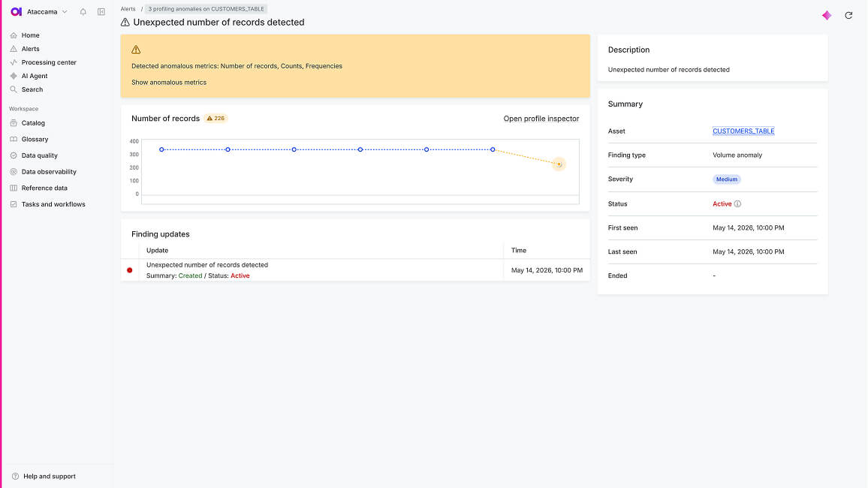Click the '3 profiling anomalies on CUSTOMERS_TABLE' breadcrumb
The height and width of the screenshot is (488, 868).
coord(206,9)
